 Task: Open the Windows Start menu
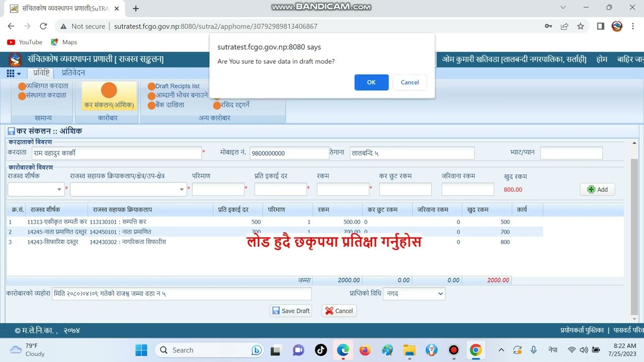point(141,350)
